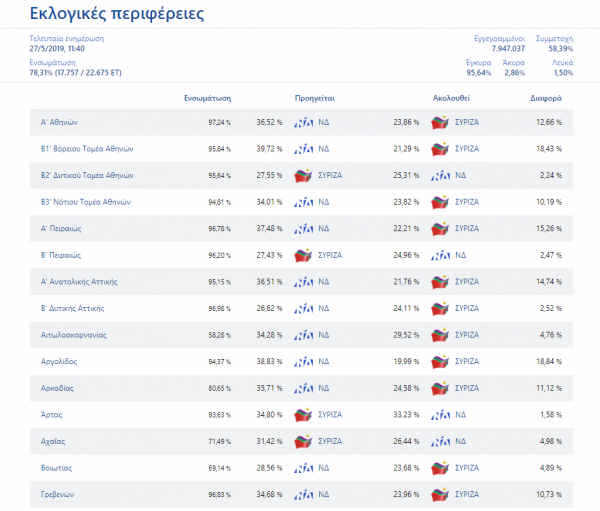This screenshot has height=511, width=600.
Task: Click the ΣΥΡΙΖΑ flag icon in the Αρκαδίας row
Action: pyautogui.click(x=439, y=388)
